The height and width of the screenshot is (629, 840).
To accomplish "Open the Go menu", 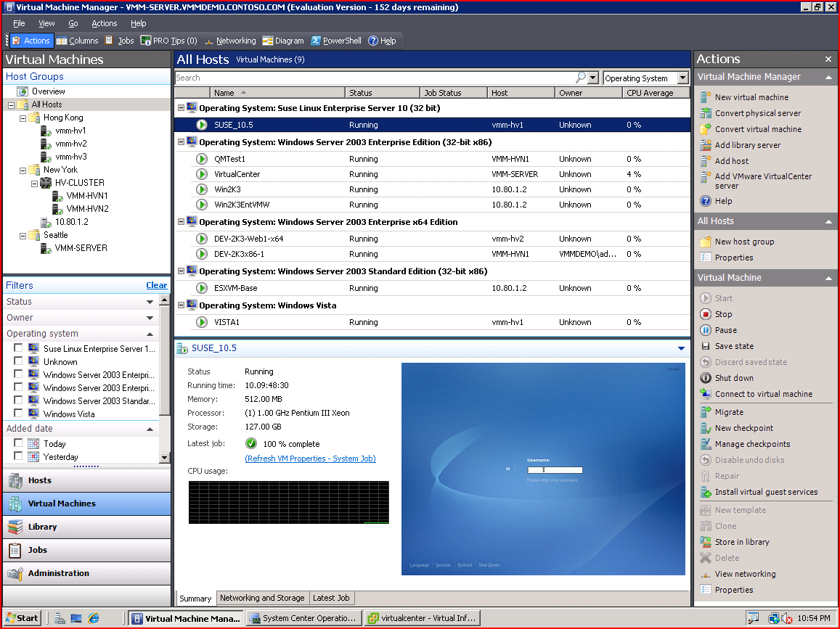I will (x=73, y=23).
